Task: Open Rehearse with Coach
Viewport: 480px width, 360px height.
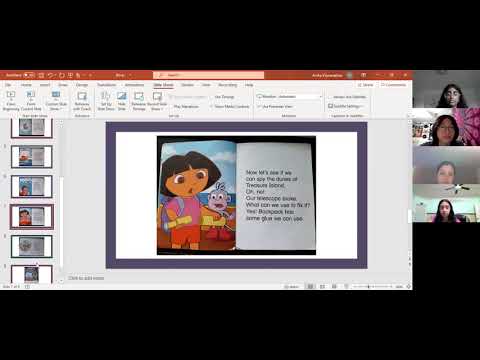Action: (82, 101)
